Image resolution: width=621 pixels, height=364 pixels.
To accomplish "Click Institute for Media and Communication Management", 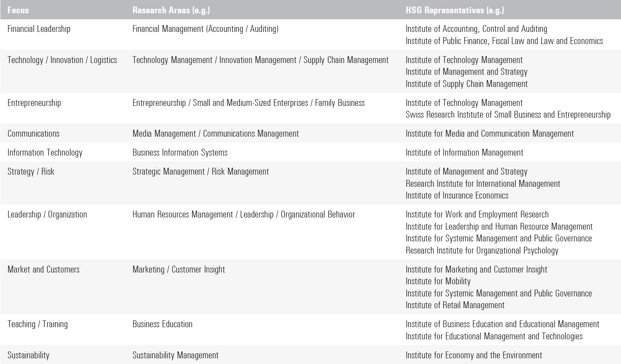I will coord(490,134).
